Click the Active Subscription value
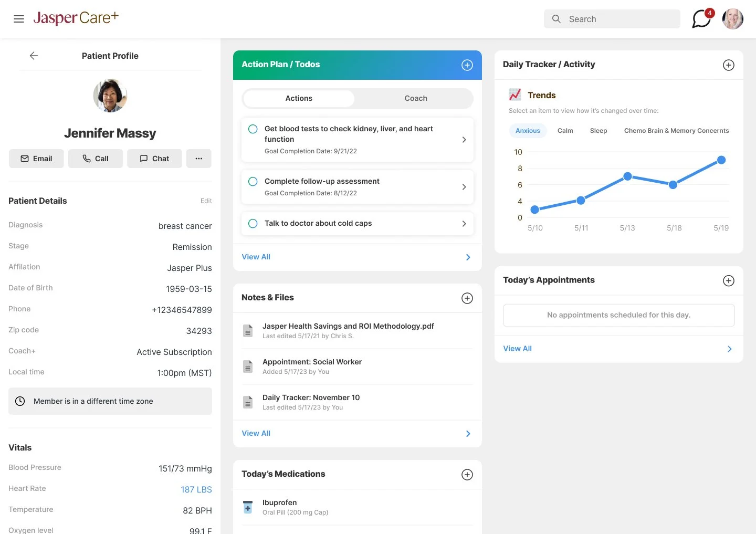This screenshot has height=534, width=756. coord(174,352)
